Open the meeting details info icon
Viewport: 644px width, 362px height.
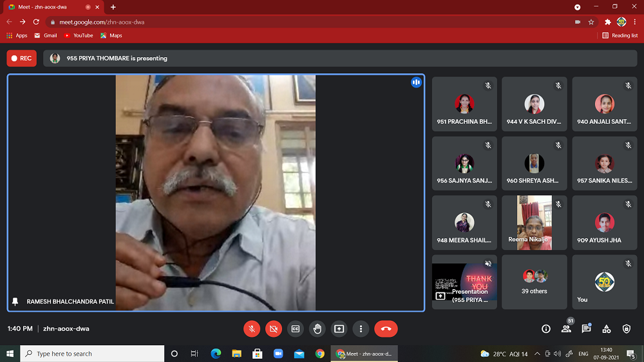(x=546, y=329)
